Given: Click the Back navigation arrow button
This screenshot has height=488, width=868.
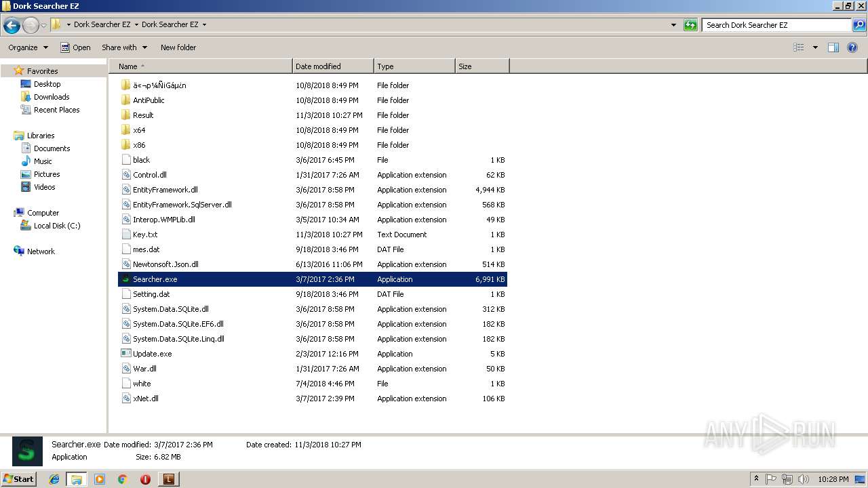Looking at the screenshot, I should point(12,26).
